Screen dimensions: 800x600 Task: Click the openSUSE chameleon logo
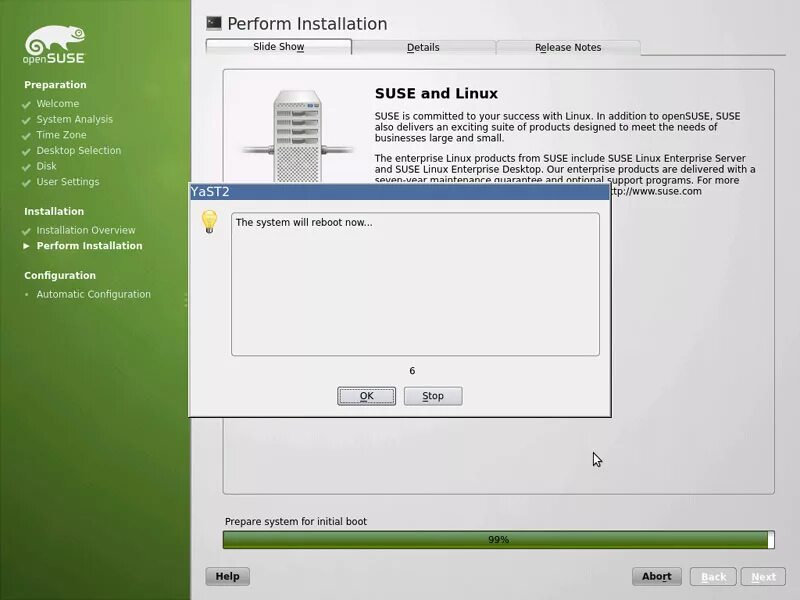55,45
